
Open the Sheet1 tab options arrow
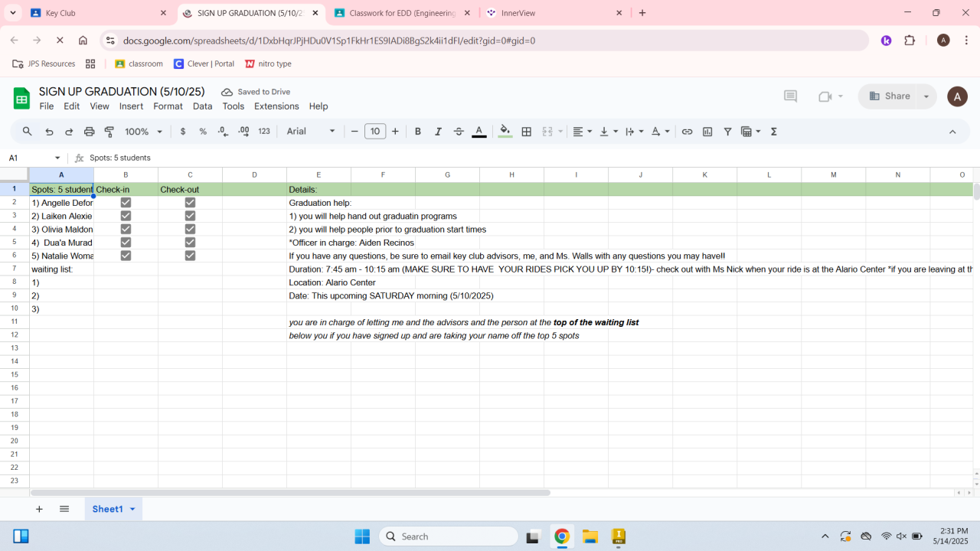coord(132,509)
